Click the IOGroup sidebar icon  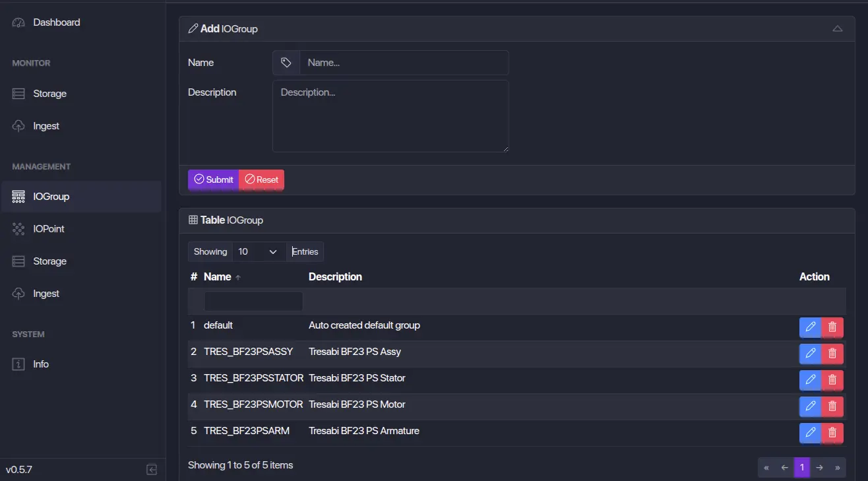point(18,197)
